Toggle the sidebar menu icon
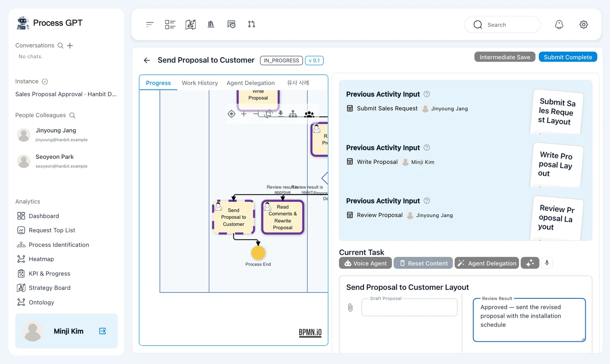 (150, 24)
